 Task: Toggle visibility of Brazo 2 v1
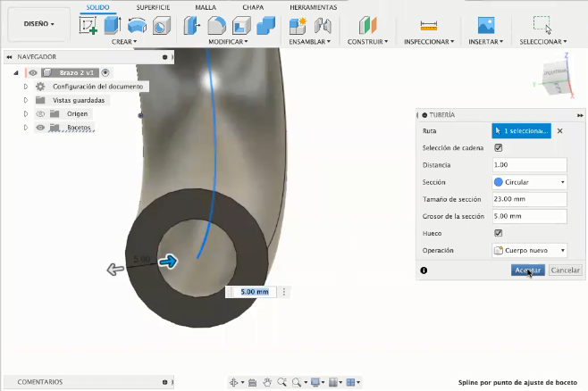(33, 72)
